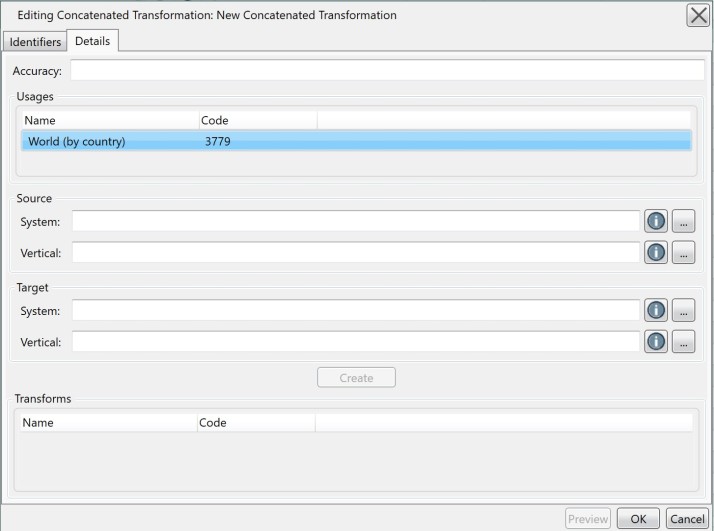Image resolution: width=714 pixels, height=531 pixels.
Task: Click the Create button
Action: [356, 378]
